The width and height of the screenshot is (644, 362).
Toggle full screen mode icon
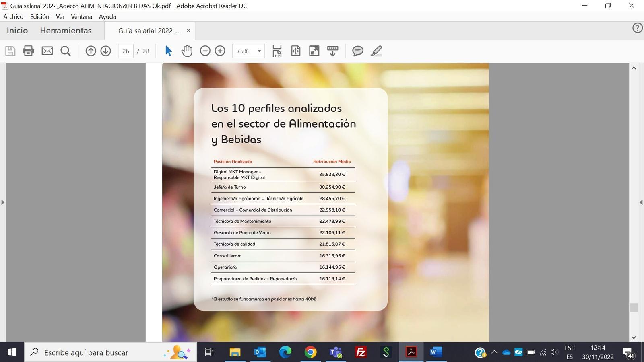(314, 51)
